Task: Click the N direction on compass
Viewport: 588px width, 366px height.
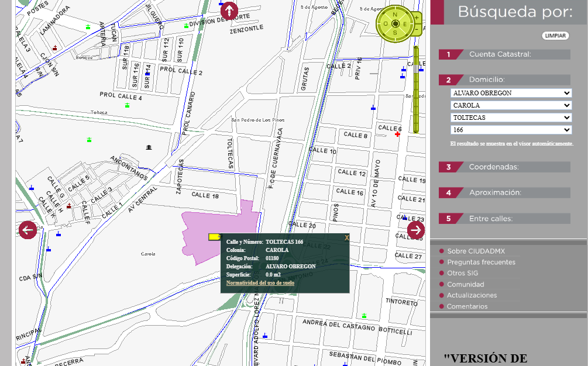Action: tap(395, 14)
